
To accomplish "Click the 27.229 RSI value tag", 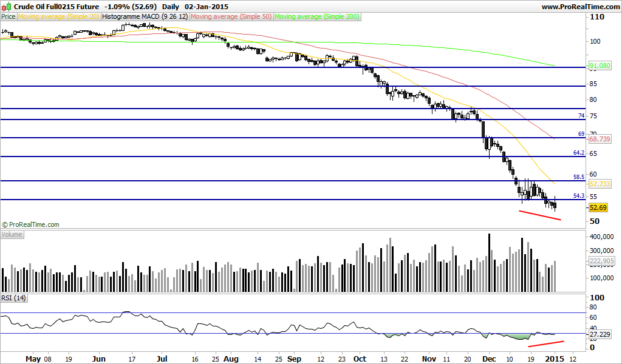I will (600, 334).
